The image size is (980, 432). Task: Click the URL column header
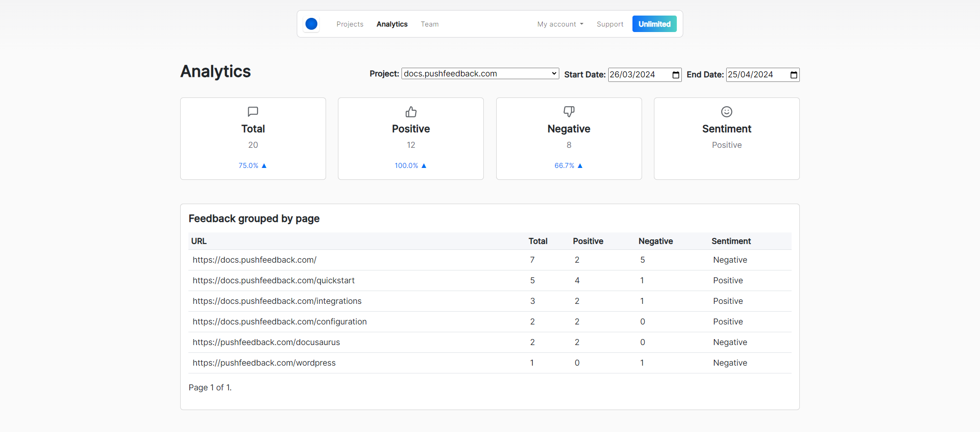199,241
